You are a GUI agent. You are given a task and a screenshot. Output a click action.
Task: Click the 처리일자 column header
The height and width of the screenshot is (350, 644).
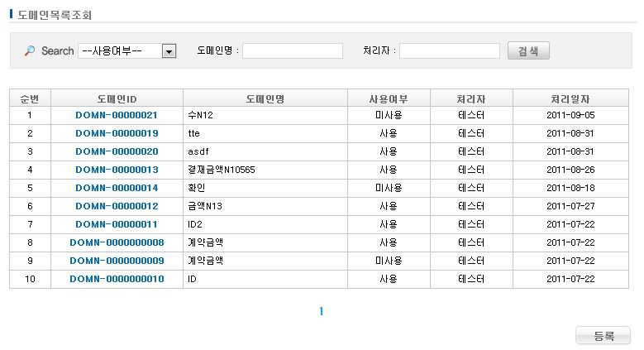pyautogui.click(x=570, y=98)
